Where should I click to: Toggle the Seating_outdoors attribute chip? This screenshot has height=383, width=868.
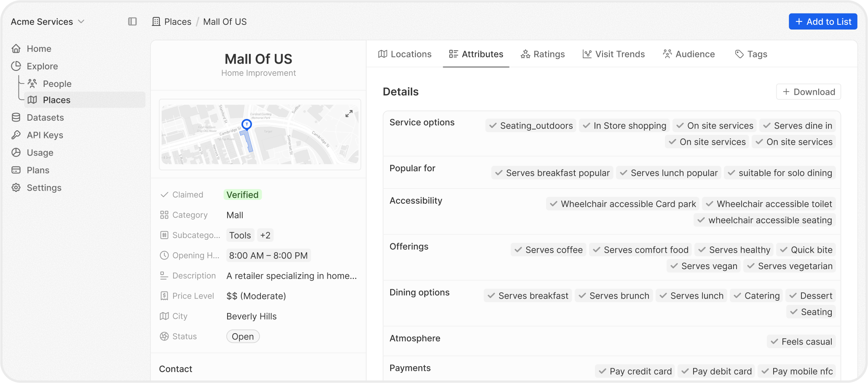(530, 126)
